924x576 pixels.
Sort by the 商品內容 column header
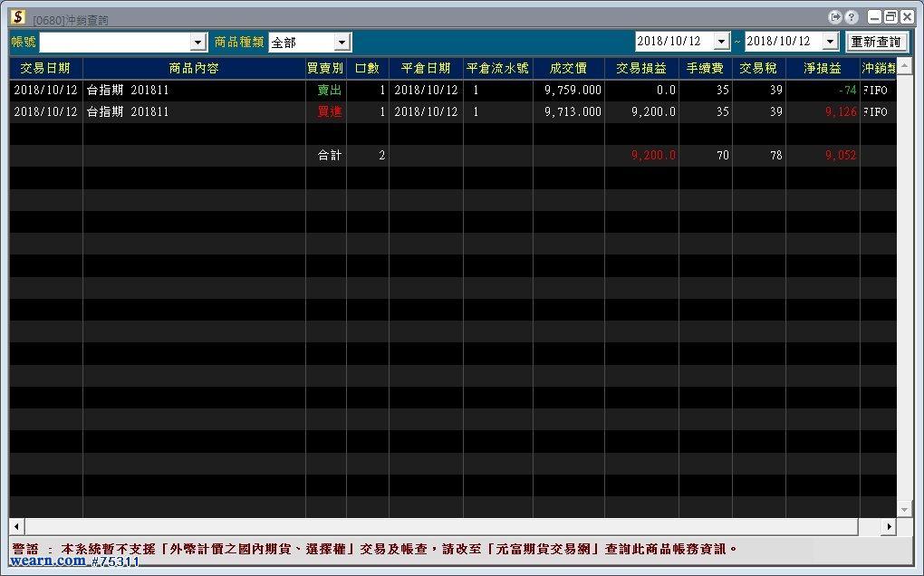point(194,68)
